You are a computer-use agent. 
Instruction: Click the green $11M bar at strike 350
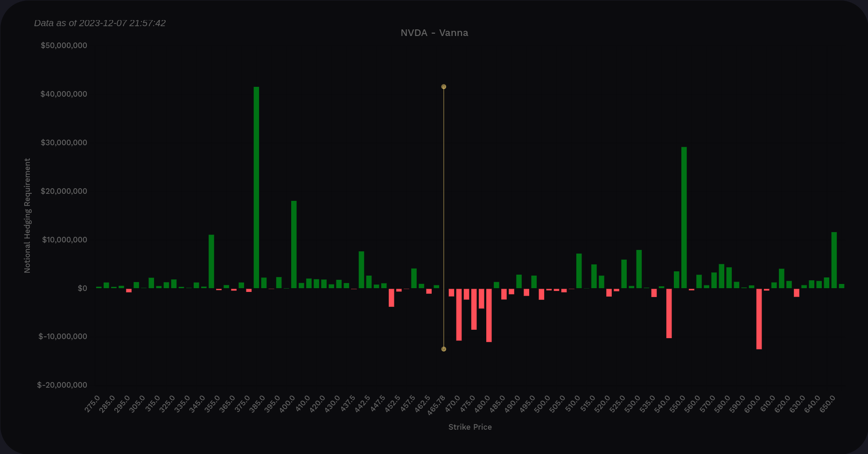click(x=211, y=262)
